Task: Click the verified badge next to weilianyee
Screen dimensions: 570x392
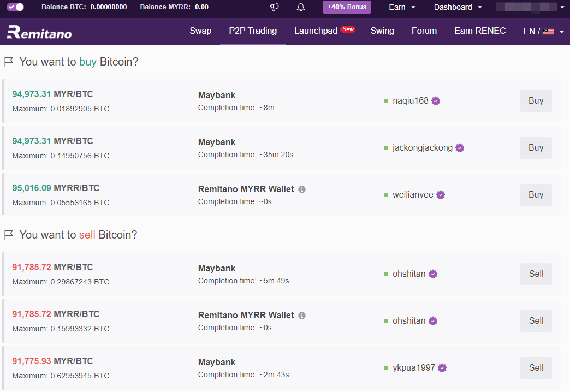Action: [x=441, y=195]
